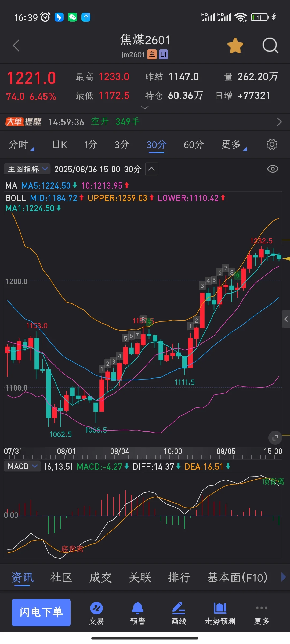290x644 pixels.
Task: Tap the bottom home indicator bar
Action: pos(145,638)
